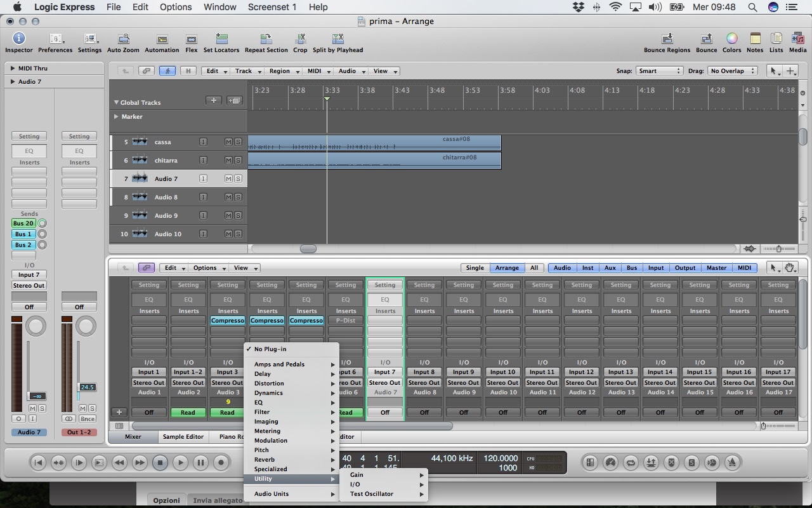Mute the Audio 9 track
The height and width of the screenshot is (508, 812).
(x=228, y=216)
